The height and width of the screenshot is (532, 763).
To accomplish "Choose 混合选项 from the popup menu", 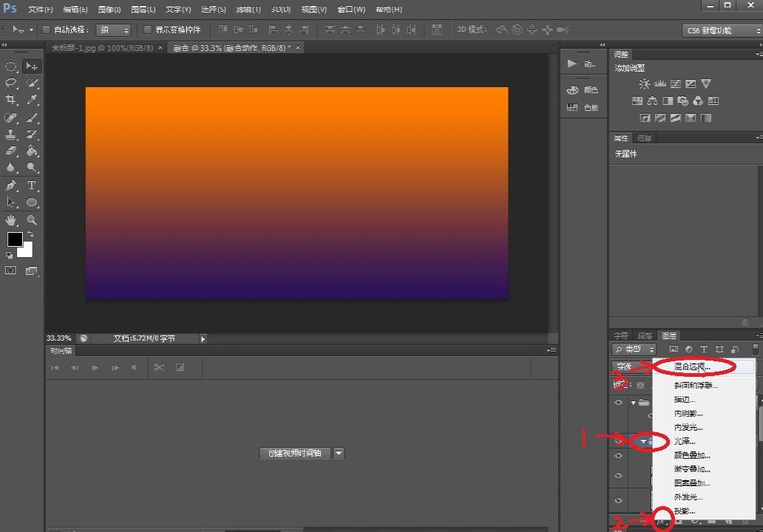I will tap(692, 366).
